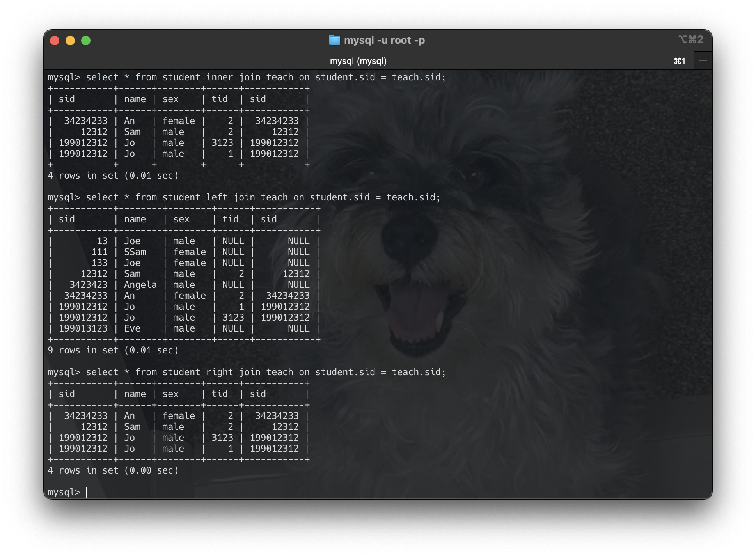The width and height of the screenshot is (756, 557).
Task: Place cursor at the active mysql prompt
Action: tap(85, 492)
